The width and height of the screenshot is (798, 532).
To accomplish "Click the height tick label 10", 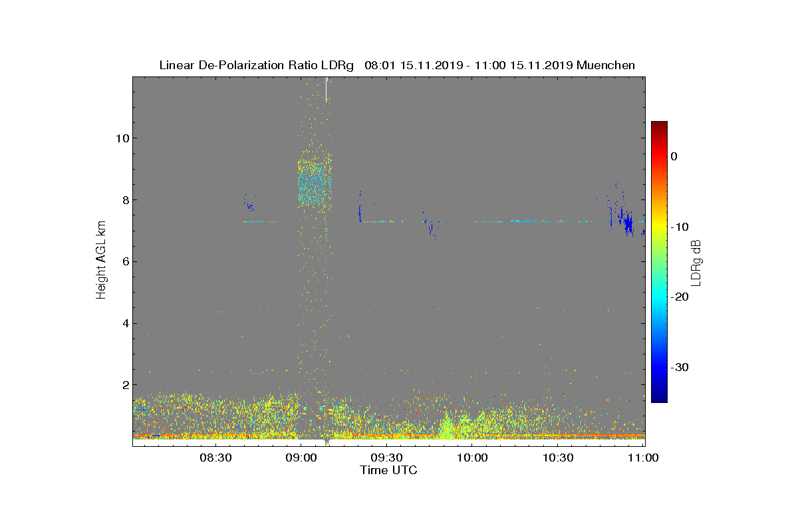I will [122, 138].
